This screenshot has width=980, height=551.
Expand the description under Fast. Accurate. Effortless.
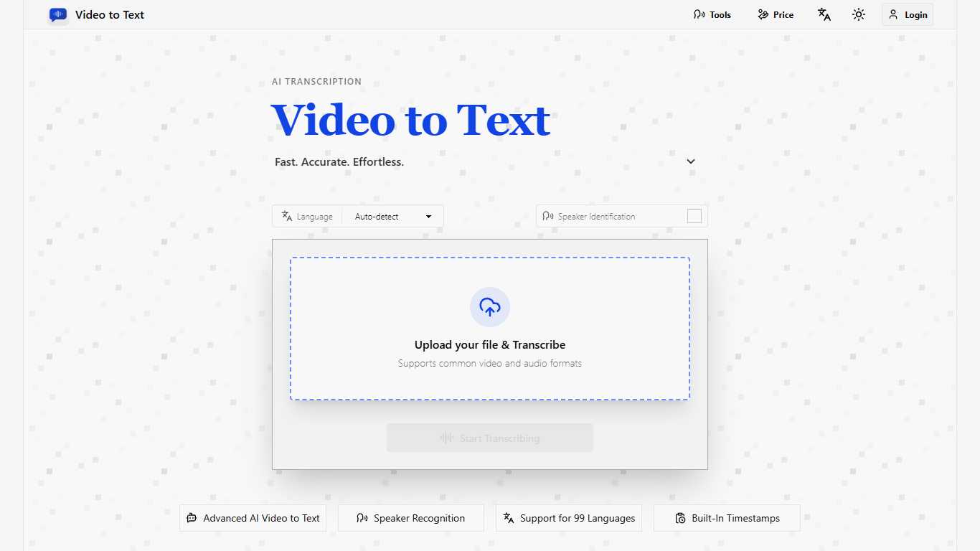690,161
